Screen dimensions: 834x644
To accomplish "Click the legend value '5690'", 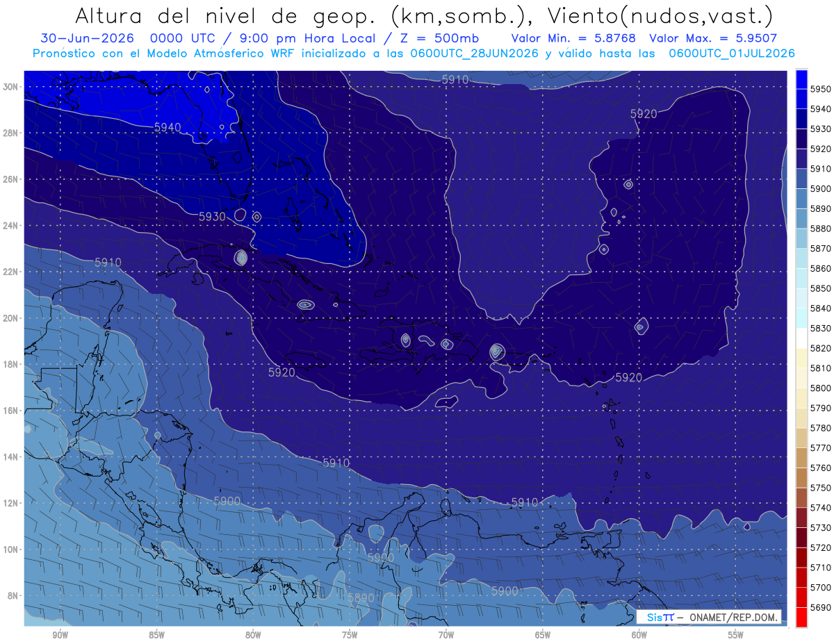I will click(821, 608).
